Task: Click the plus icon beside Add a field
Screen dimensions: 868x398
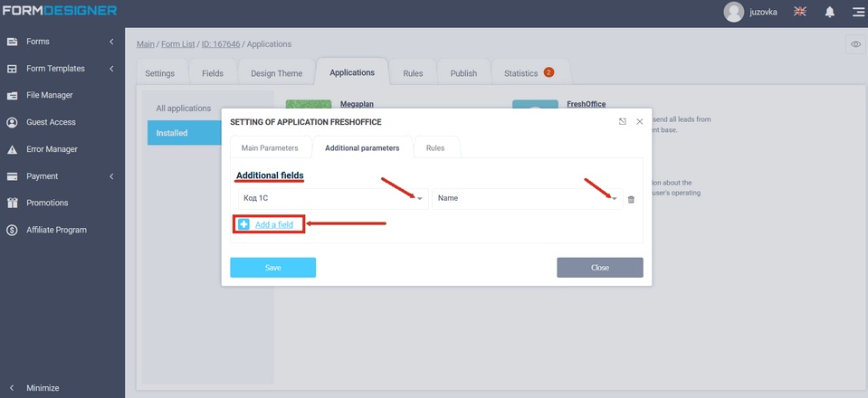Action: [x=243, y=224]
